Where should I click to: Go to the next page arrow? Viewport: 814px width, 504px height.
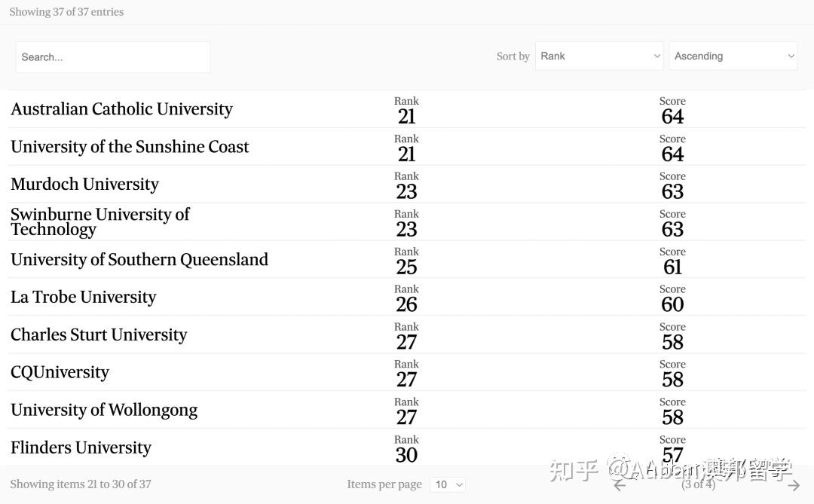point(793,485)
